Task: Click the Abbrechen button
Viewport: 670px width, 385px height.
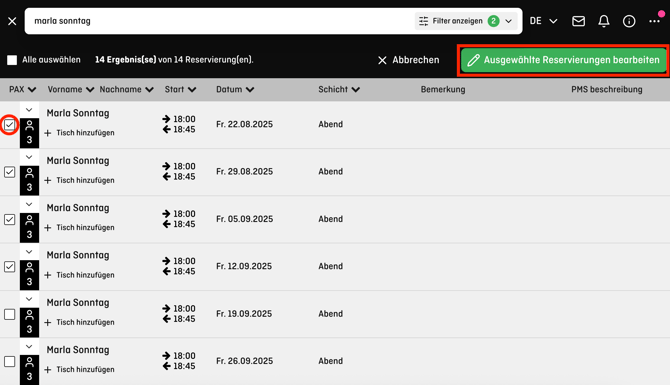Action: tap(409, 60)
